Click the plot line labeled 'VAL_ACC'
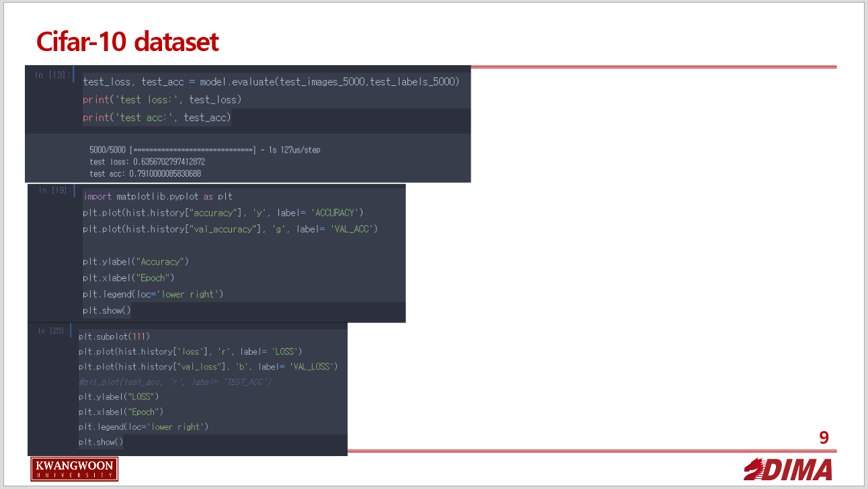The height and width of the screenshot is (489, 868). tap(231, 229)
